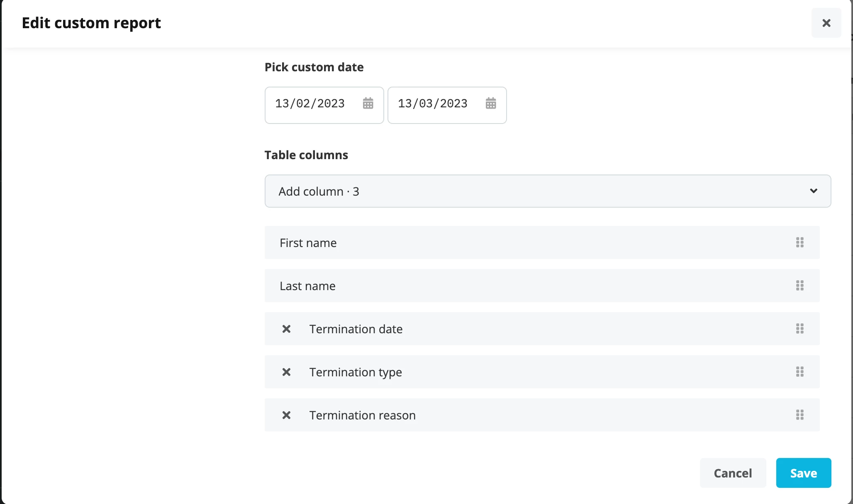853x504 pixels.
Task: Select the Termination reason label
Action: 363,415
